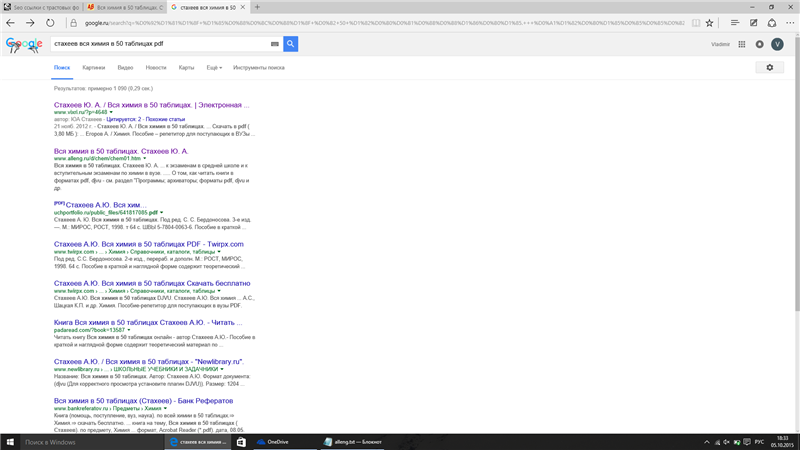The height and width of the screenshot is (450, 800).
Task: Open search settings gear
Action: pos(770,67)
